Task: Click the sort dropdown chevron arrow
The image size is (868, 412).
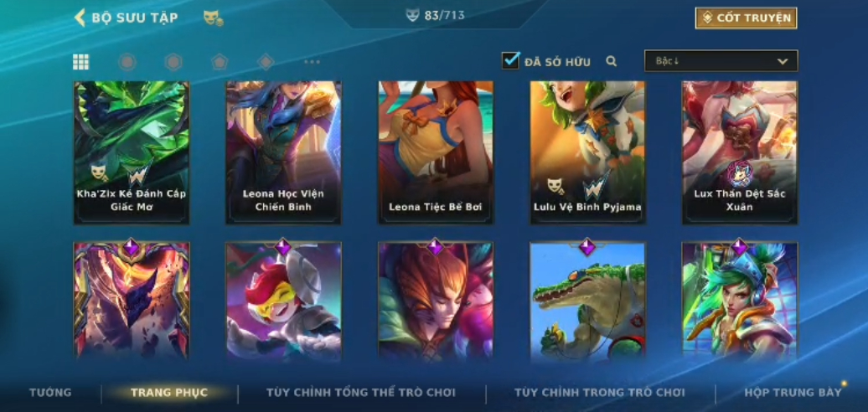Action: click(x=783, y=61)
